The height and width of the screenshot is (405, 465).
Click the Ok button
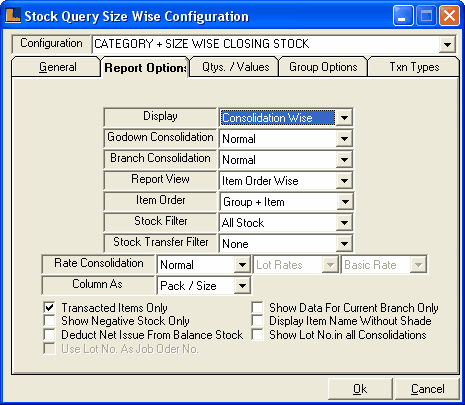click(360, 389)
